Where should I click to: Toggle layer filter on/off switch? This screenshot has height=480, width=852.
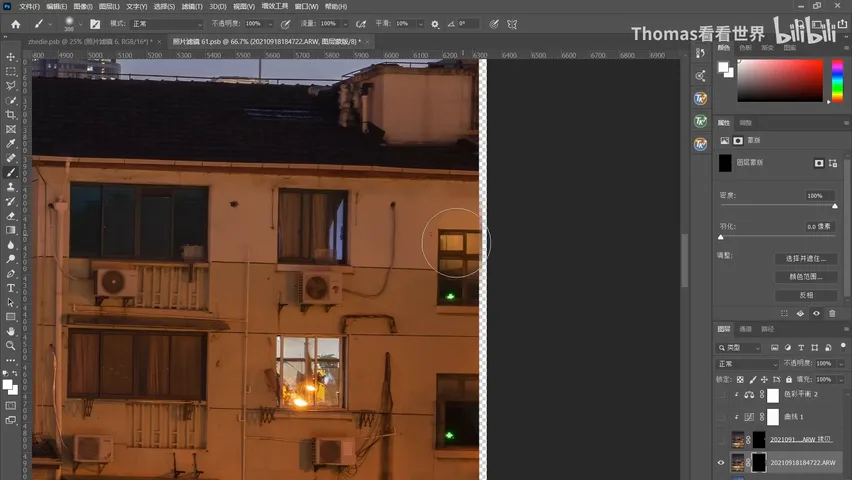[843, 346]
